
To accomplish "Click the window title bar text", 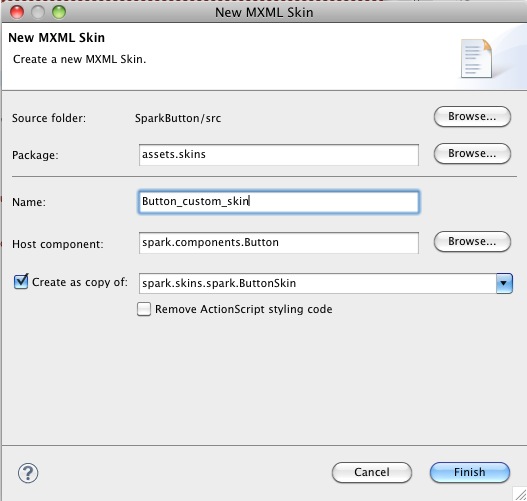I will point(264,12).
